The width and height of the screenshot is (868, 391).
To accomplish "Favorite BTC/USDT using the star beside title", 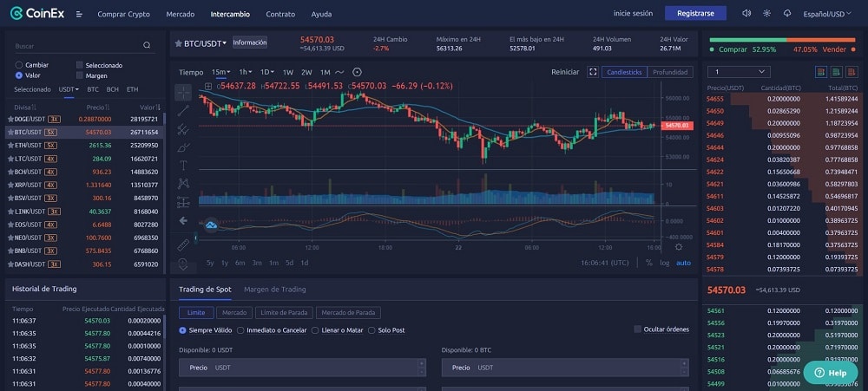I will 178,43.
